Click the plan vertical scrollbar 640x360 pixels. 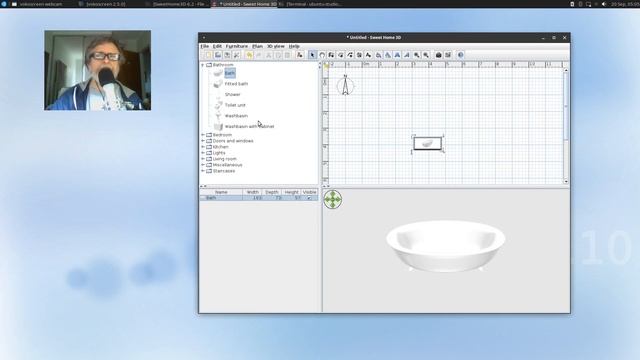coord(566,126)
